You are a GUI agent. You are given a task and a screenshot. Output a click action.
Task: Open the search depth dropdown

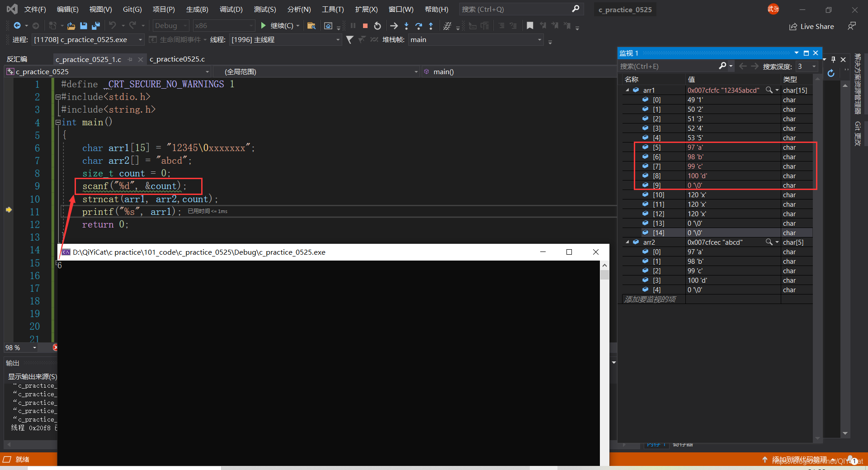(807, 66)
